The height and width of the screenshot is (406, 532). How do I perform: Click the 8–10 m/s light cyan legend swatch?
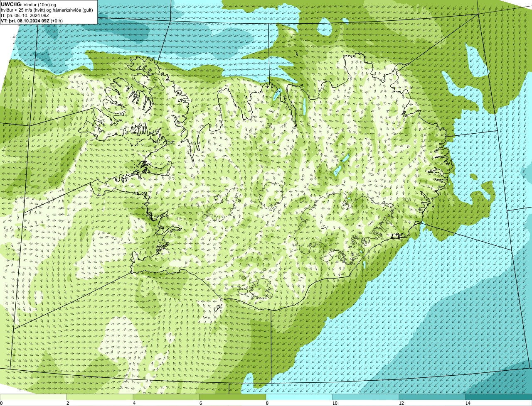coord(299,397)
